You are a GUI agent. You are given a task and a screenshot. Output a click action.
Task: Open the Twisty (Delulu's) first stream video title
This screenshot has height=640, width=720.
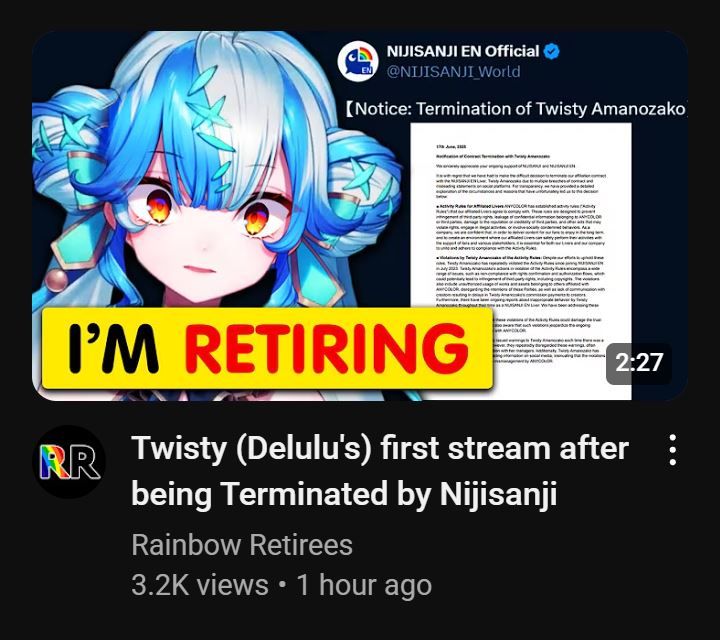click(x=380, y=471)
